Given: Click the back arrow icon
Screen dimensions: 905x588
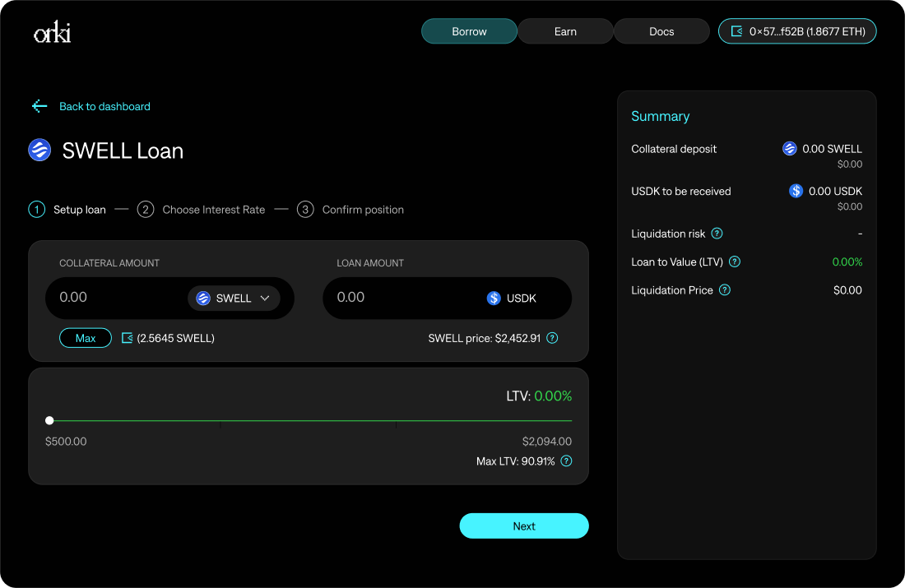Looking at the screenshot, I should coord(39,106).
